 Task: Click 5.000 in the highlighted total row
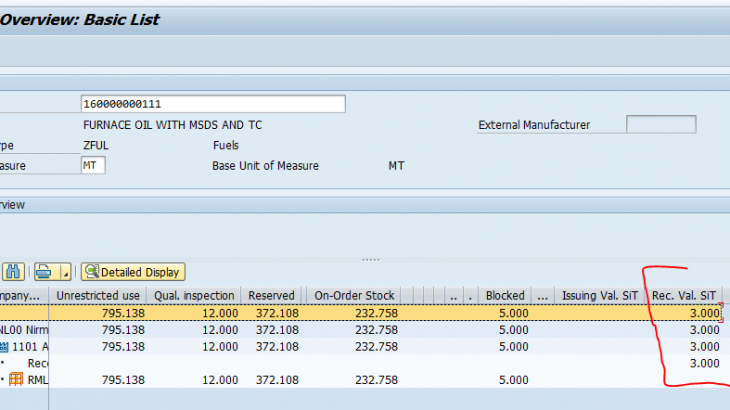[x=514, y=313]
